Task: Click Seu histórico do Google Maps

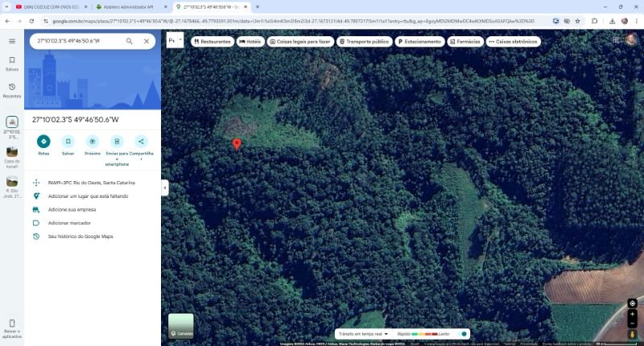Action: [80, 236]
